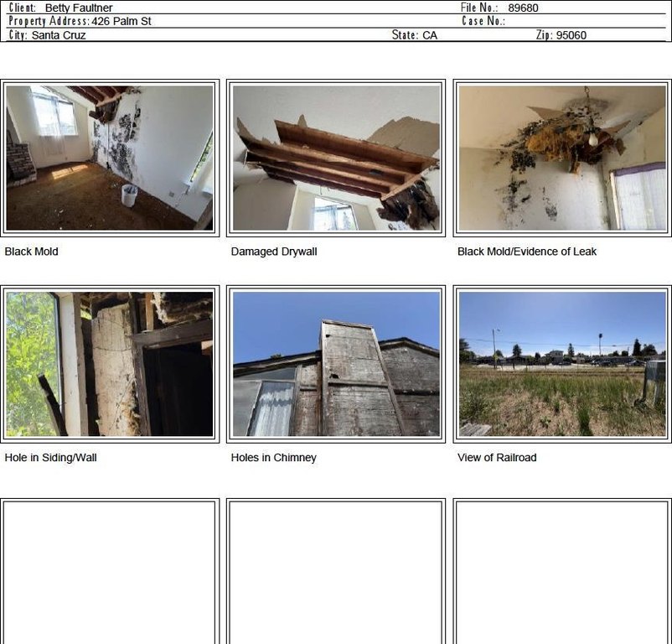The width and height of the screenshot is (672, 644).
Task: Open the Black Mold room photo
Action: pyautogui.click(x=110, y=158)
